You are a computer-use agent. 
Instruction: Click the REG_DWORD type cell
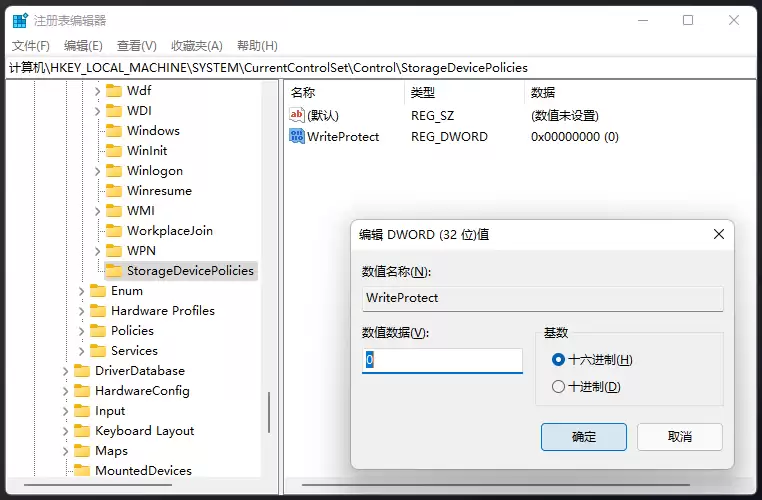449,137
